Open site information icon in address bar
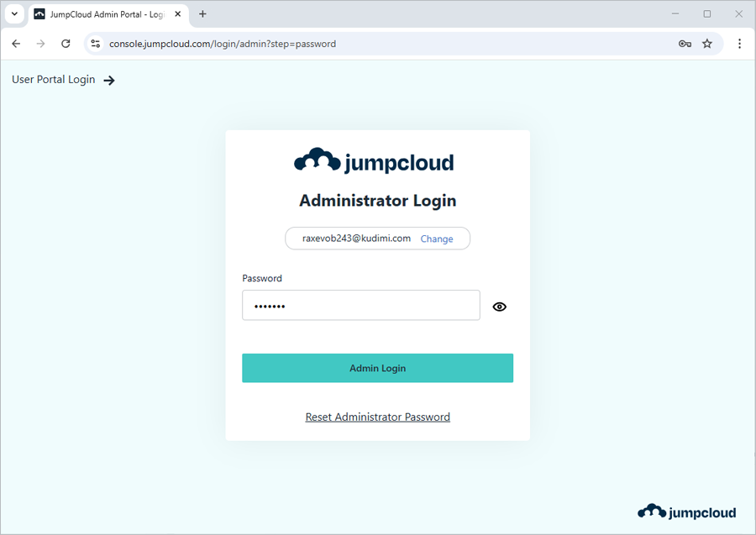The height and width of the screenshot is (535, 756). [x=96, y=44]
